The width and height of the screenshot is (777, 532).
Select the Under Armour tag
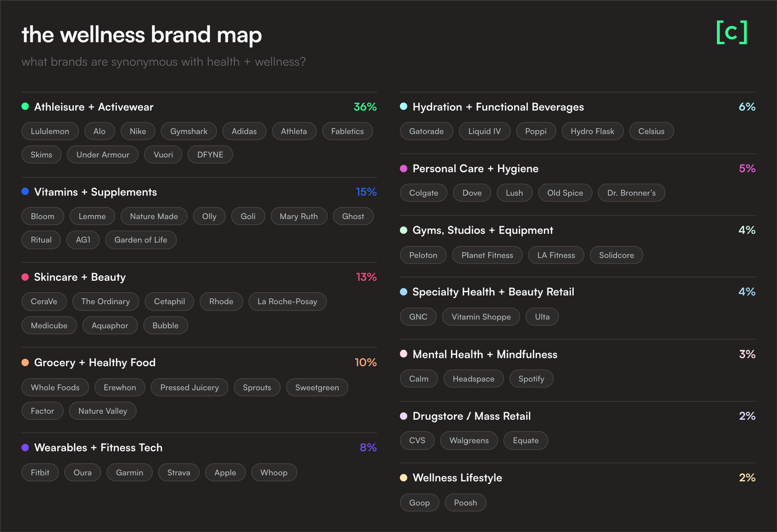(x=103, y=155)
